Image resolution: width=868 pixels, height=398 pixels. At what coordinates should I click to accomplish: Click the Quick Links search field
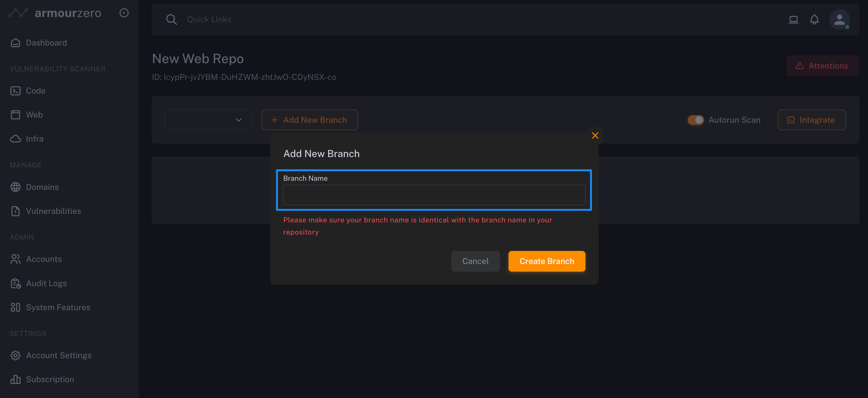point(209,19)
